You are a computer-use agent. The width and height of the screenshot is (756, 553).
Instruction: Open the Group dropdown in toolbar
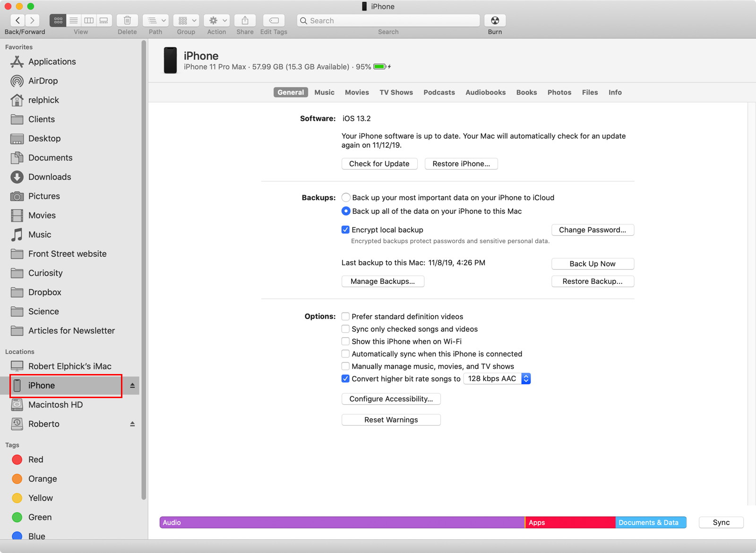pos(186,20)
